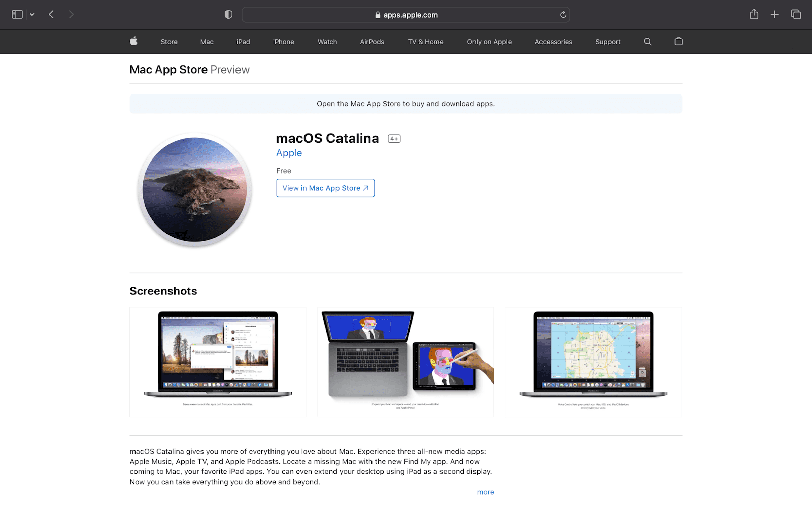Open the Watch menu item

click(327, 42)
